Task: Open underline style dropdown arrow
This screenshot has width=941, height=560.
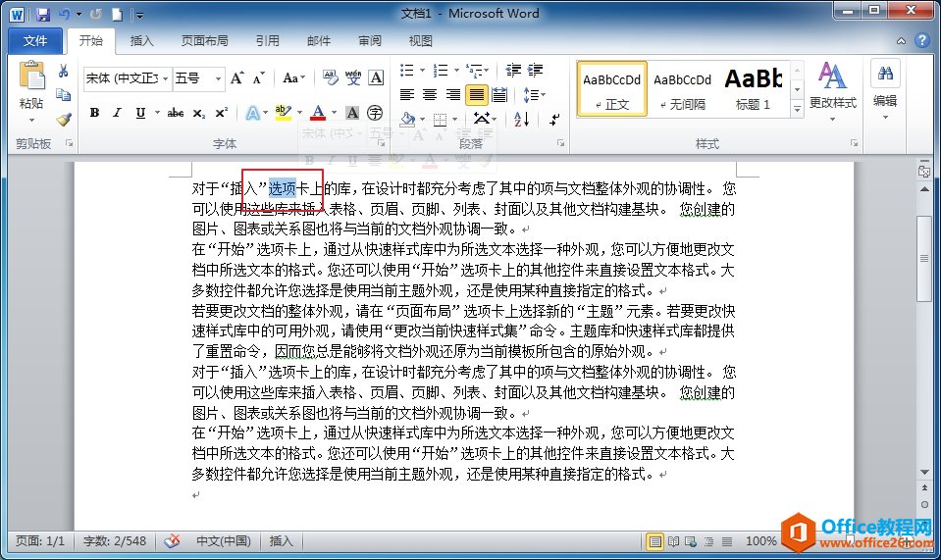Action: [157, 113]
